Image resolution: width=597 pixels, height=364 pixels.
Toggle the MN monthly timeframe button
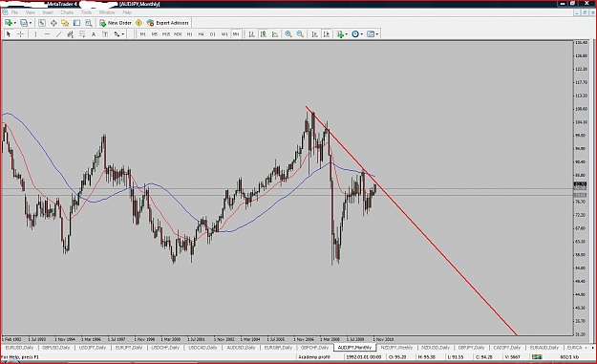236,34
